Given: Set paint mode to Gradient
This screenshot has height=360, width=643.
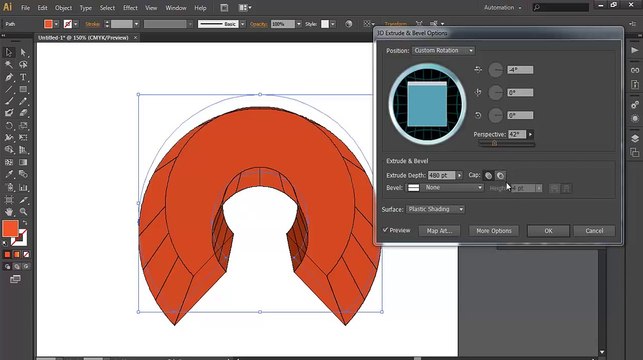Looking at the screenshot, I should [x=17, y=255].
